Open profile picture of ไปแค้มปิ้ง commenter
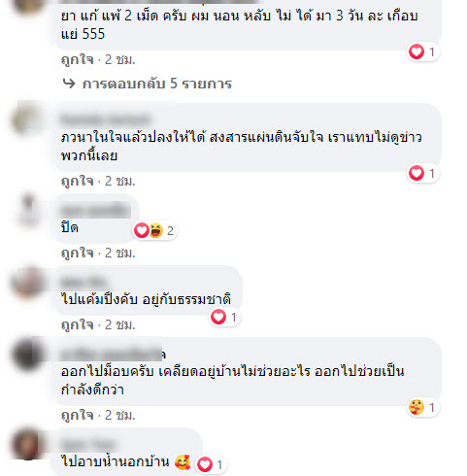Viewport: 467px width, 476px height. coord(27,283)
